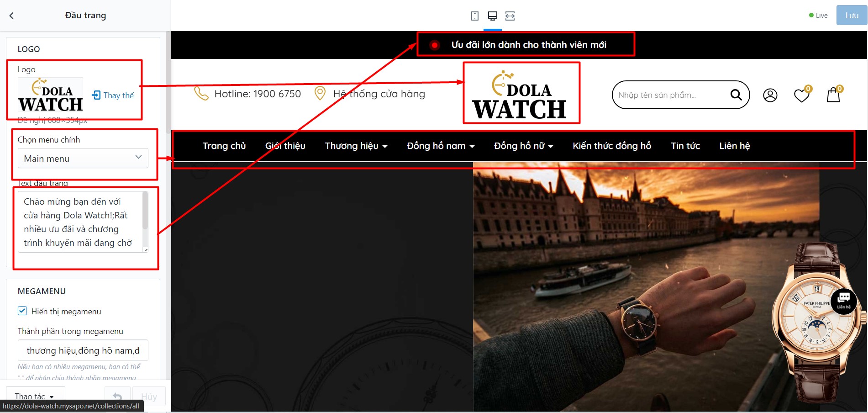Click the Lưu save button
The width and height of the screenshot is (868, 413).
(x=852, y=16)
